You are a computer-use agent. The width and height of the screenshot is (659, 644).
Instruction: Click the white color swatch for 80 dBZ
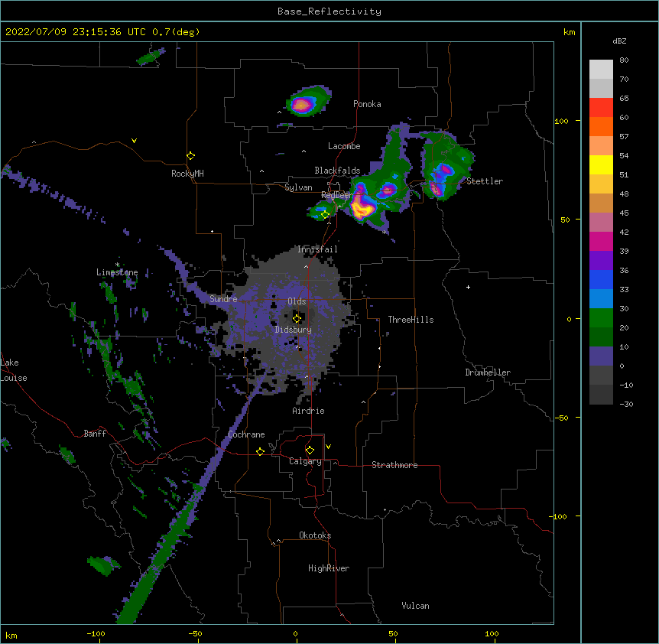[x=601, y=70]
